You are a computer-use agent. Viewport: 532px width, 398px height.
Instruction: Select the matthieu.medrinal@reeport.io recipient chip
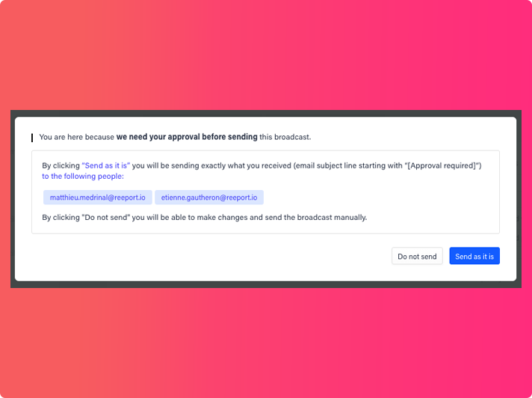point(97,198)
